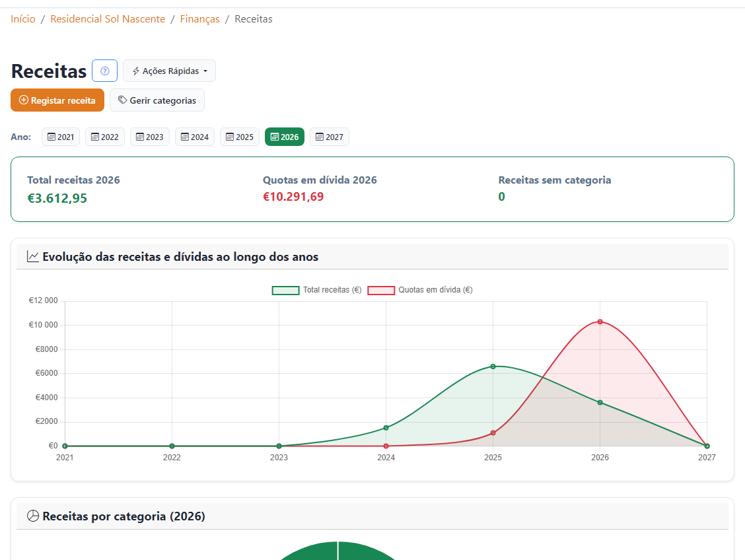Click the €12 000 axis label

coord(43,300)
